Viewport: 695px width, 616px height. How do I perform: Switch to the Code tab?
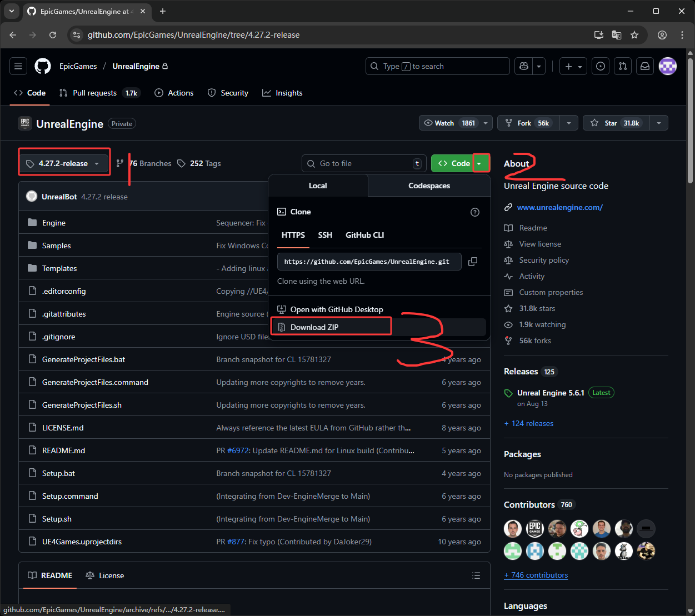[x=30, y=93]
